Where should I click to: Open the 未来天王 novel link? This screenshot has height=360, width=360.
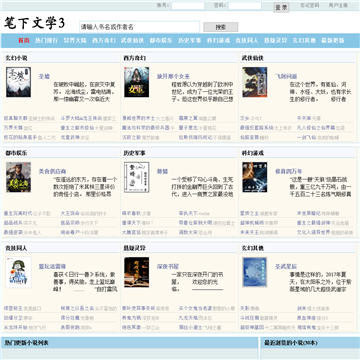(x=250, y=232)
